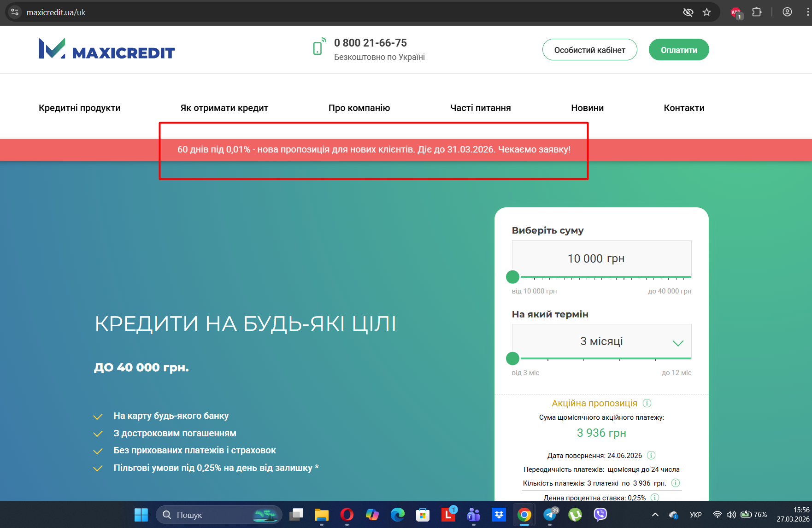Click the loan term slider handle
Viewport: 812px width, 528px height.
point(512,358)
